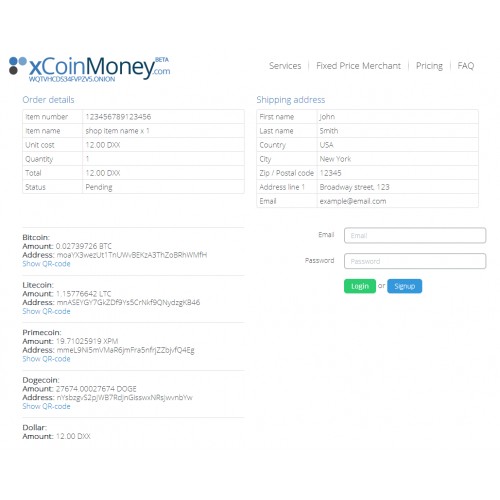Viewport: 500px width, 500px height.
Task: Click the xCoinMoney logo
Action: click(x=89, y=69)
